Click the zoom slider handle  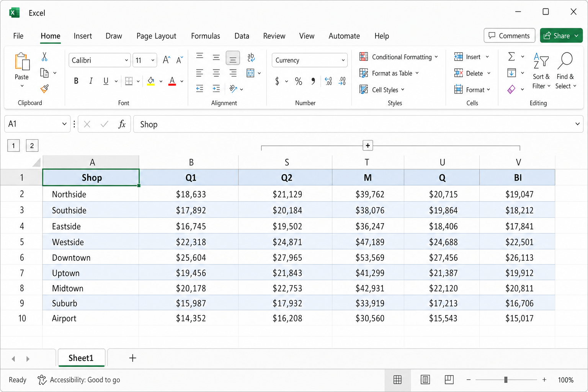(x=506, y=380)
